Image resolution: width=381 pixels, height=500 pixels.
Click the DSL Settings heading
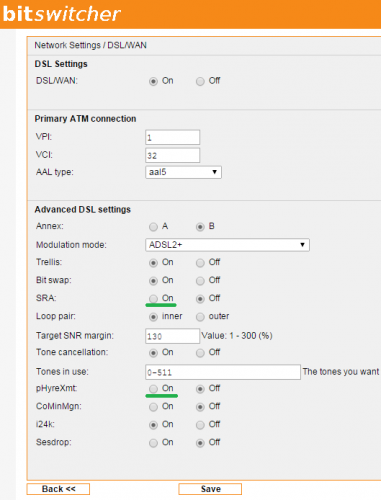(x=61, y=64)
